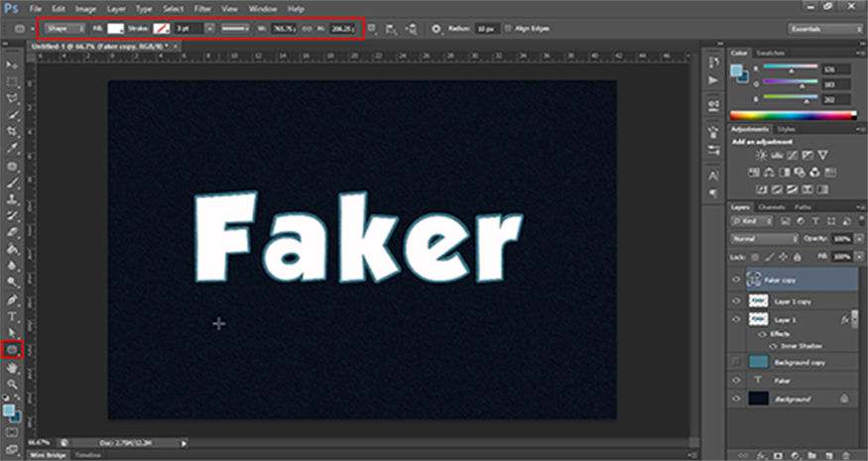Select the Horizontal Type tool
Viewport: 868px width, 461px height.
coord(13,316)
